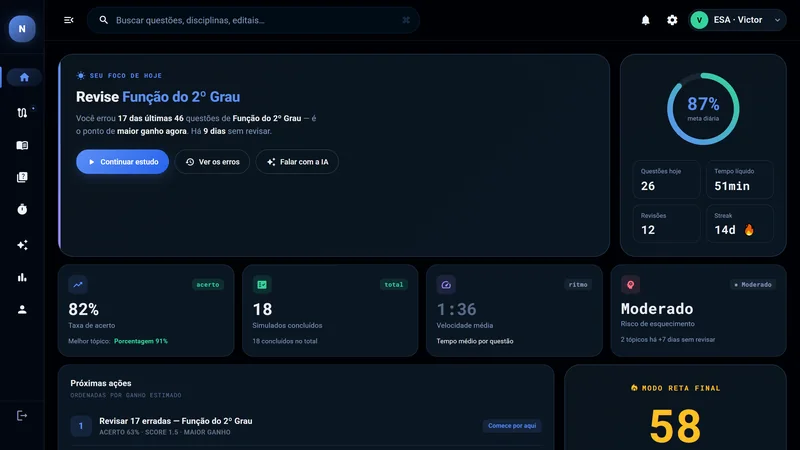Open the open-book disciplines sidebar icon

click(x=22, y=145)
